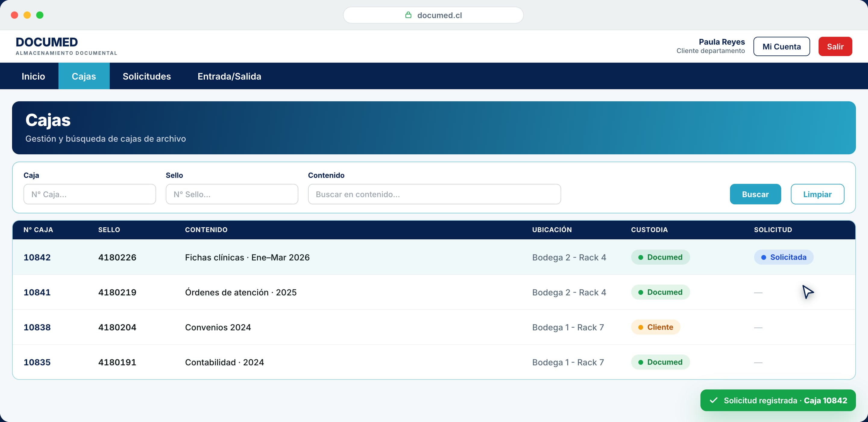Click the CONTENIDO column header
This screenshot has height=422, width=868.
click(206, 230)
